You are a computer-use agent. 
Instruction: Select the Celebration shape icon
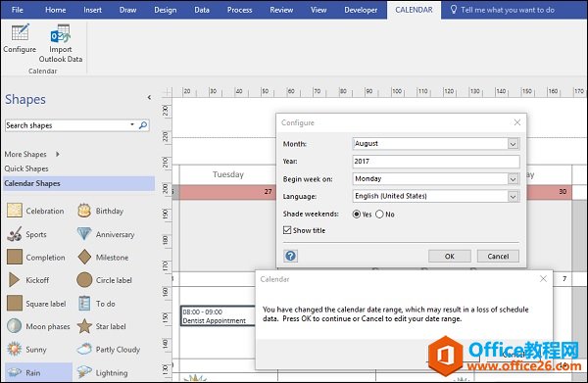15,211
